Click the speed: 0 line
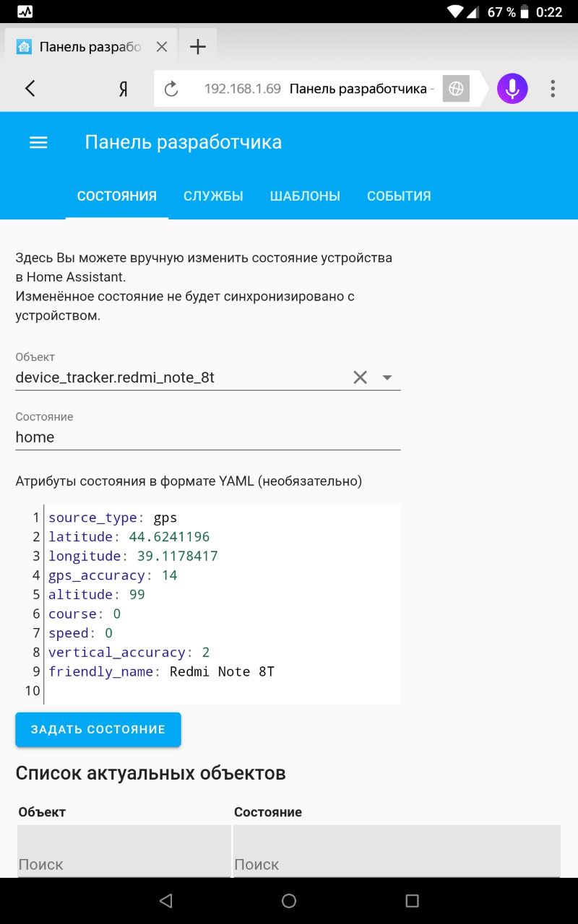This screenshot has width=578, height=924. [81, 633]
